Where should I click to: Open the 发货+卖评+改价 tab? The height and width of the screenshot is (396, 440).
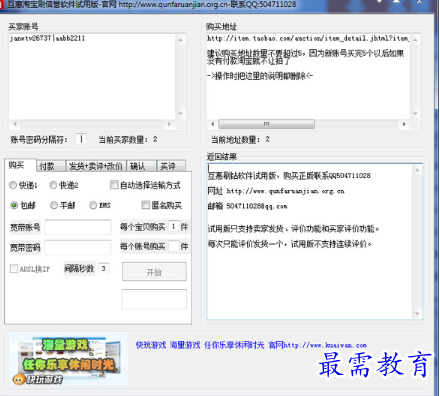[x=96, y=166]
